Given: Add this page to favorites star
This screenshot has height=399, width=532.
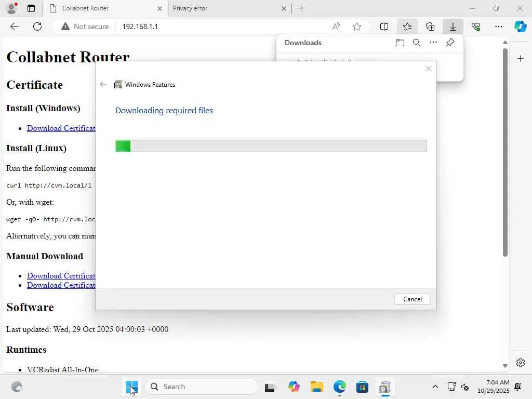Looking at the screenshot, I should (x=356, y=26).
